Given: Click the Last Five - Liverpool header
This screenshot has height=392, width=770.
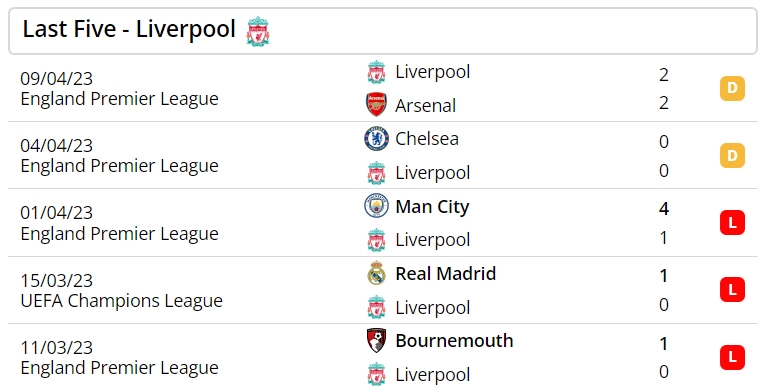Looking at the screenshot, I should coord(383,30).
